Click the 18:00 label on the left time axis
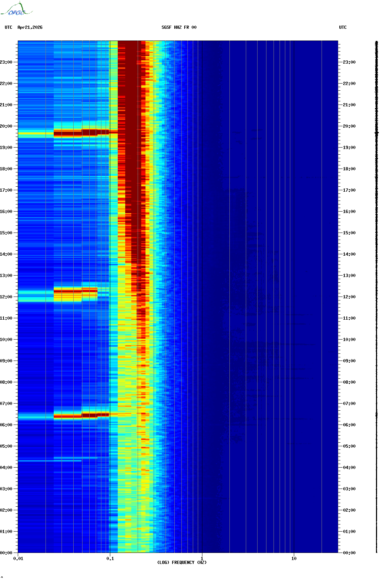This screenshot has height=581, width=392. (x=6, y=169)
